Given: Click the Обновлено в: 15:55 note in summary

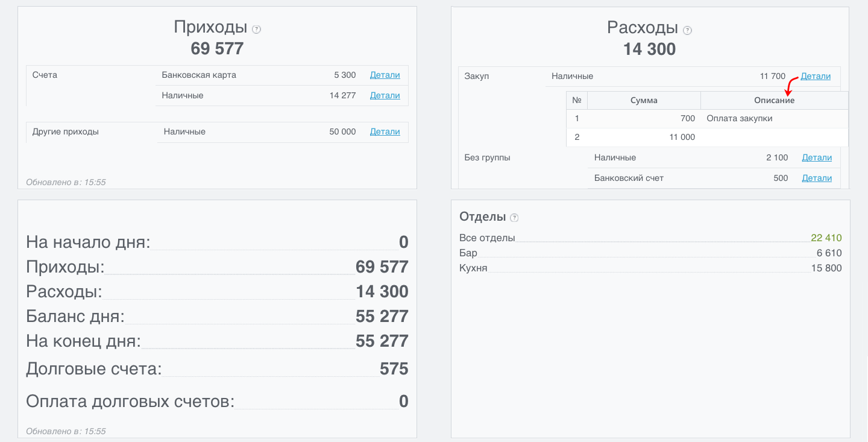Looking at the screenshot, I should (66, 431).
